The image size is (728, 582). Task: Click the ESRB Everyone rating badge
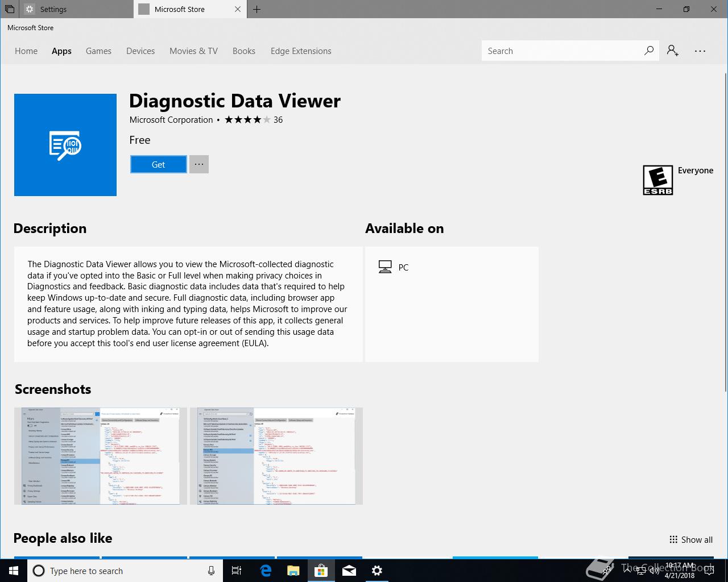pyautogui.click(x=657, y=180)
